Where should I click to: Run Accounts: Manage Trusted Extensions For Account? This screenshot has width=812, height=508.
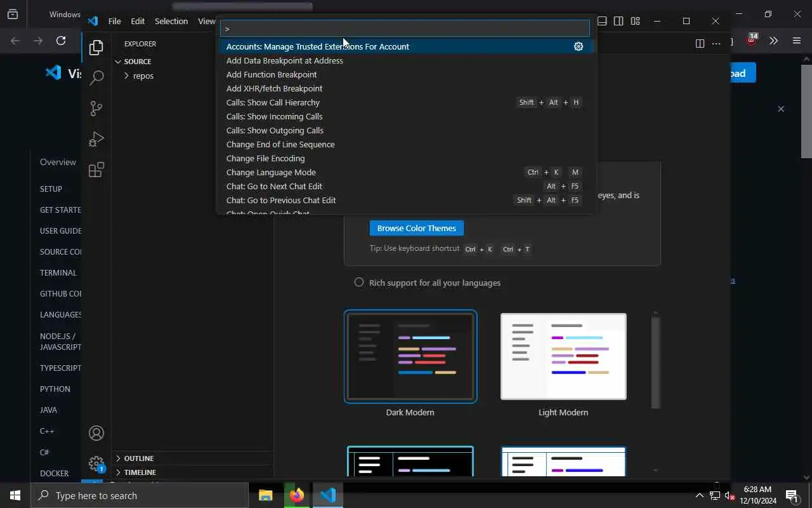click(405, 46)
